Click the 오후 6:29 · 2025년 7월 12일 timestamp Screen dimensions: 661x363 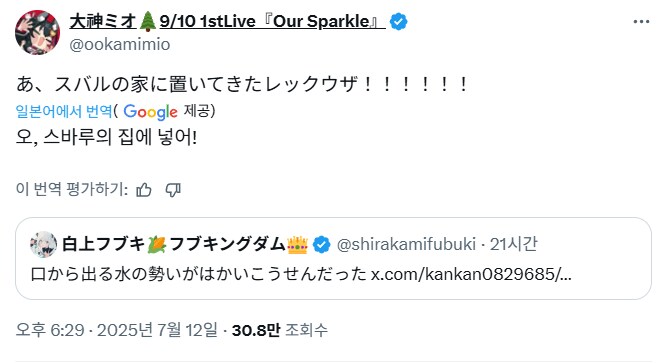point(117,330)
